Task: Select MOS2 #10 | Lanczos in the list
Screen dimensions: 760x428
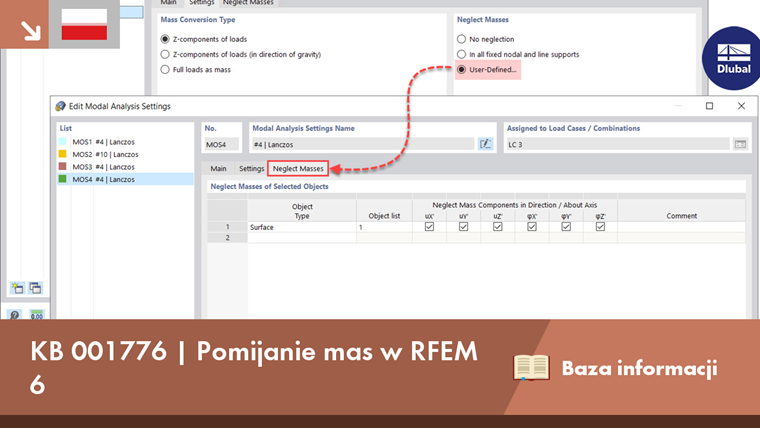Action: 125,154
